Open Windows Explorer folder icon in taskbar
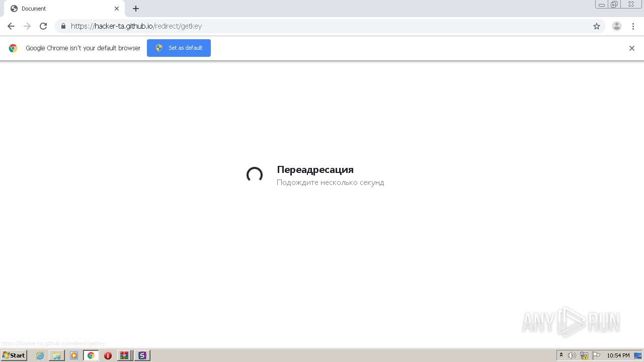This screenshot has height=362, width=644. pos(57,355)
